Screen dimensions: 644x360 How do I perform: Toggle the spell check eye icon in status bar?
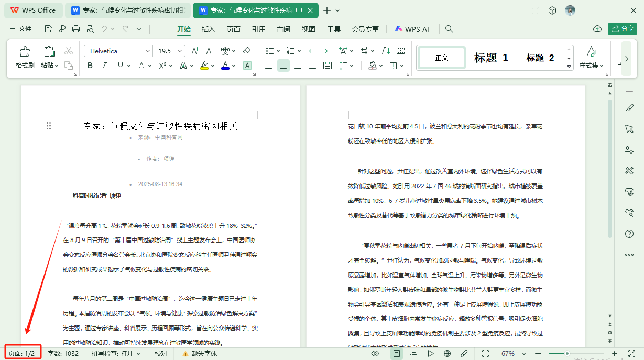tap(375, 354)
